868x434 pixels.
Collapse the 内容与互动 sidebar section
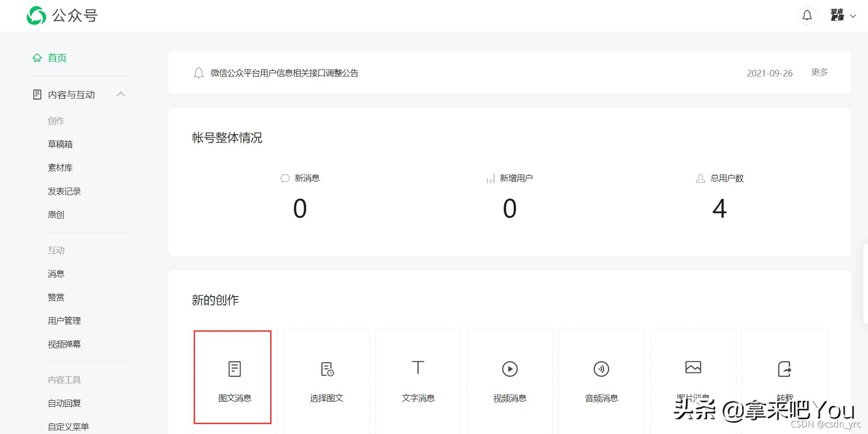pyautogui.click(x=121, y=94)
